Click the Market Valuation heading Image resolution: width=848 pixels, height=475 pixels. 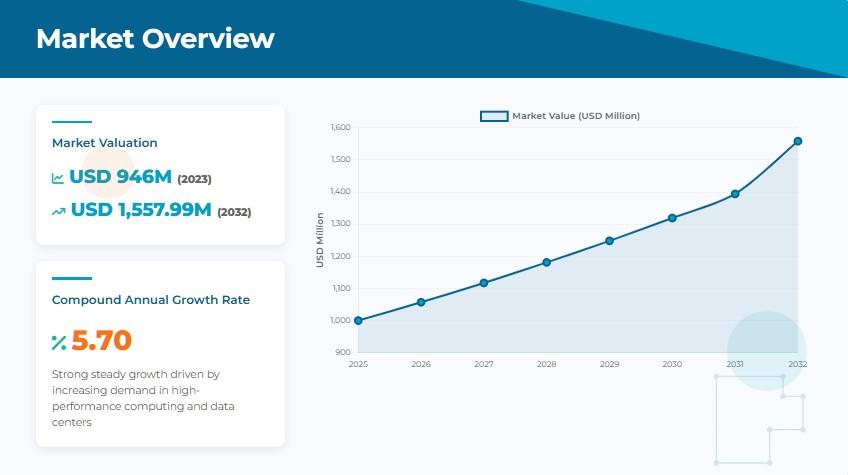pos(104,143)
